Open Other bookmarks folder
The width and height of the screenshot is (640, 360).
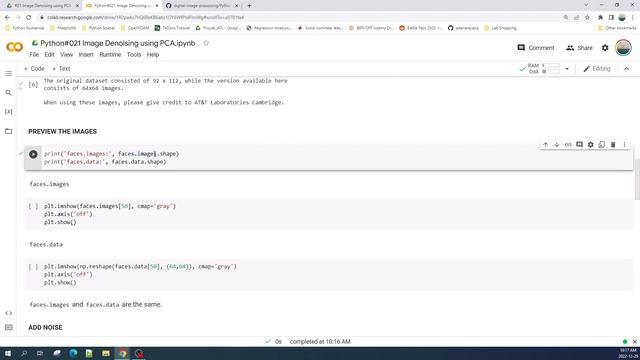(617, 28)
